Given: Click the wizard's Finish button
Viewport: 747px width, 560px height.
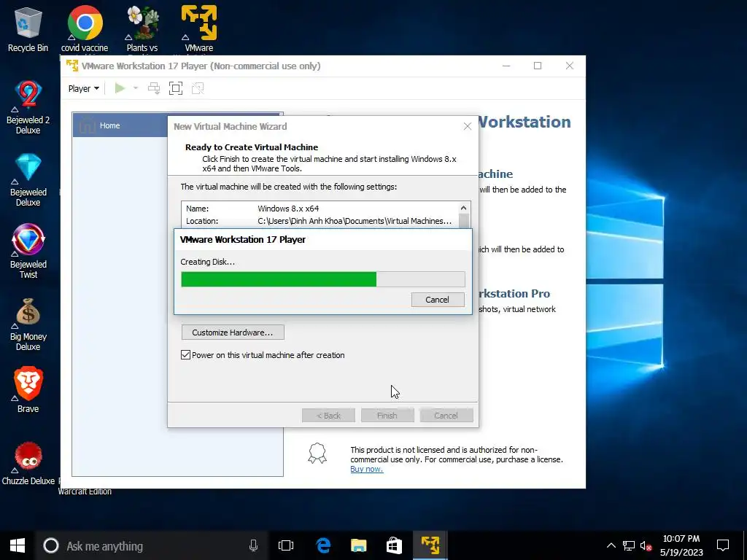Looking at the screenshot, I should pyautogui.click(x=387, y=415).
